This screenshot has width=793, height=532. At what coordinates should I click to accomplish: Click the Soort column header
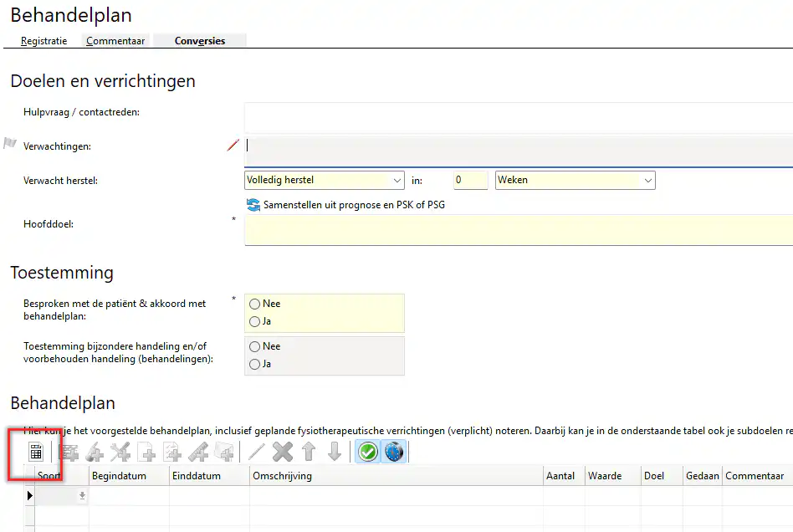pyautogui.click(x=62, y=476)
